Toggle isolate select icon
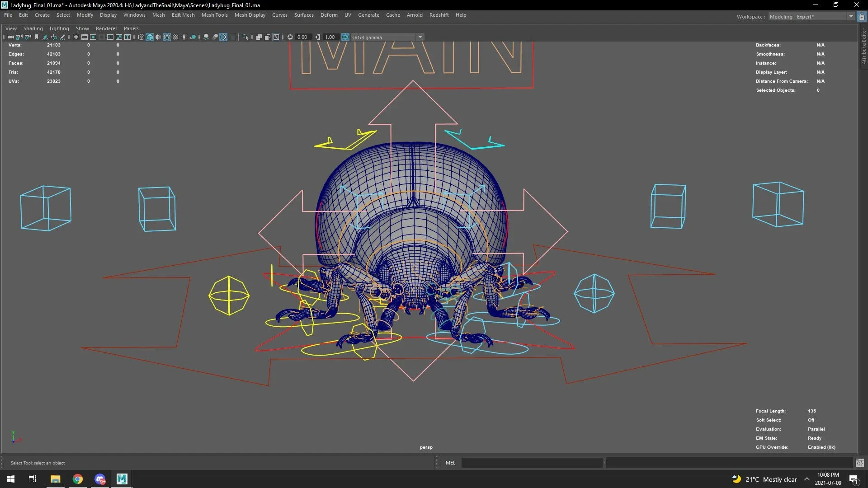 tap(245, 37)
